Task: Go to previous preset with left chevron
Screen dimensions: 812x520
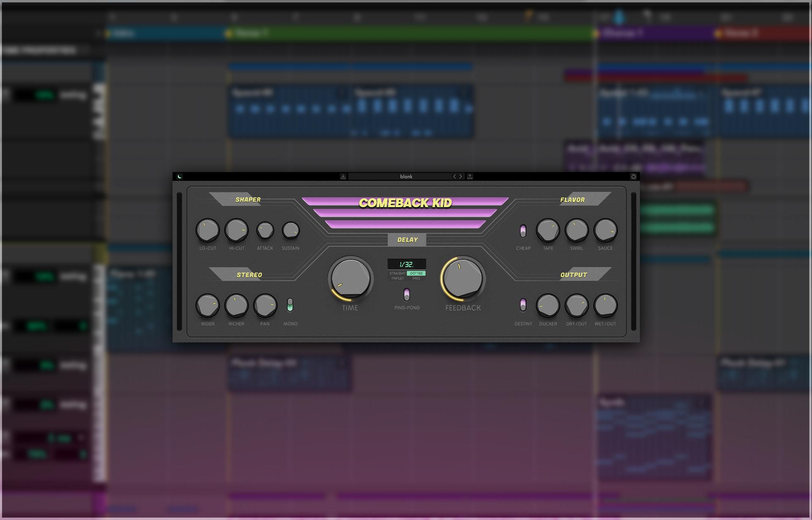Action: (x=455, y=176)
